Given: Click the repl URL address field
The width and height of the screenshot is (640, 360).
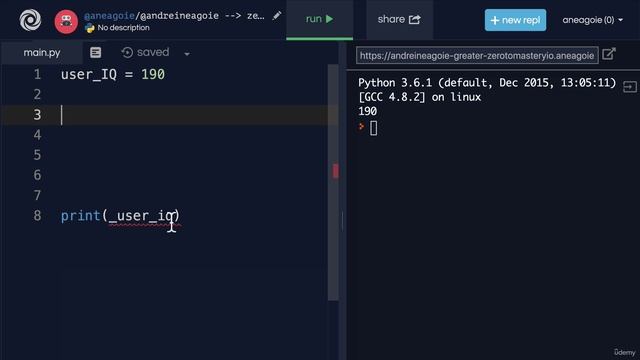Looking at the screenshot, I should (x=477, y=55).
